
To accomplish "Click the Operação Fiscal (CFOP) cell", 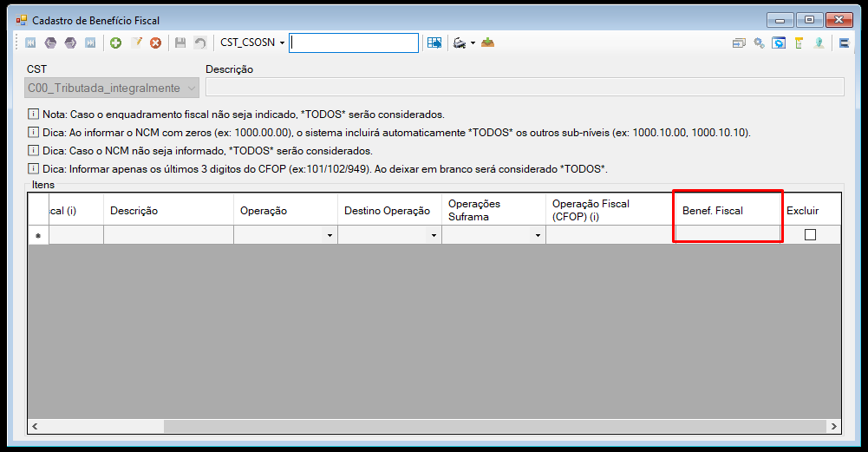I will (x=609, y=235).
